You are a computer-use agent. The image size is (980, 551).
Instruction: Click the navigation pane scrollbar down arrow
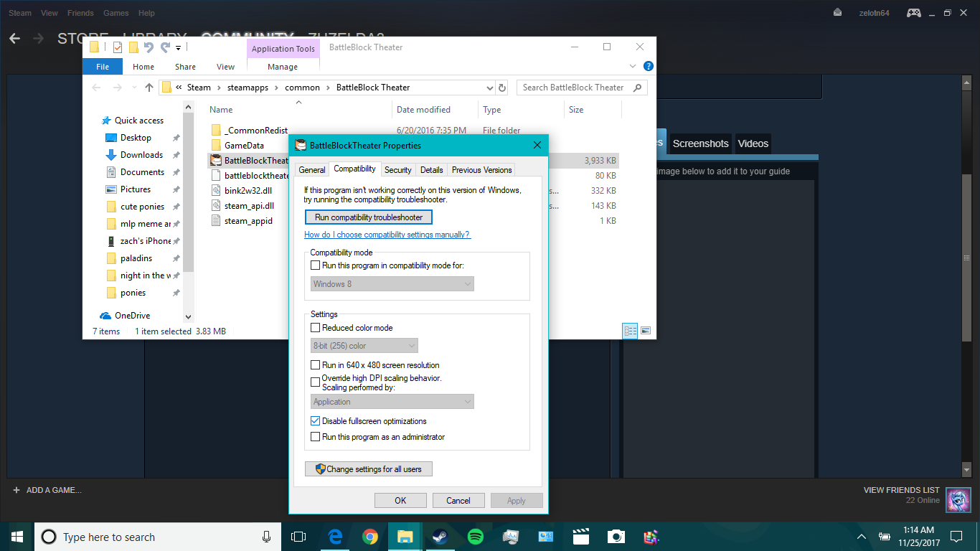[x=189, y=316]
